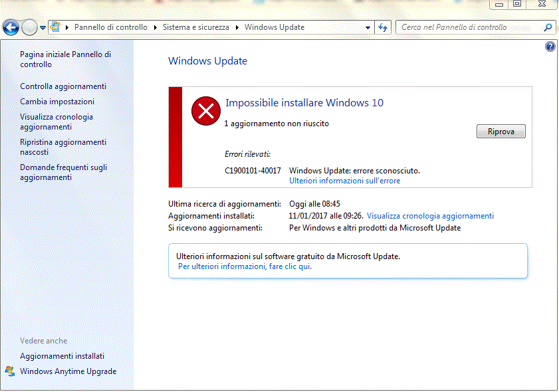Click the Impossibile installare Windows 10 heading
The height and width of the screenshot is (392, 559).
pyautogui.click(x=304, y=102)
